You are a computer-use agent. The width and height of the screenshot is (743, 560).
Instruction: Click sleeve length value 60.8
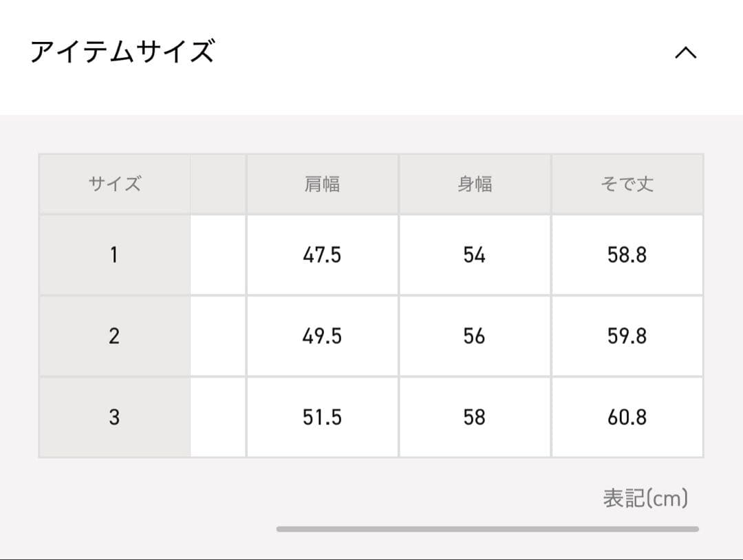click(x=627, y=417)
